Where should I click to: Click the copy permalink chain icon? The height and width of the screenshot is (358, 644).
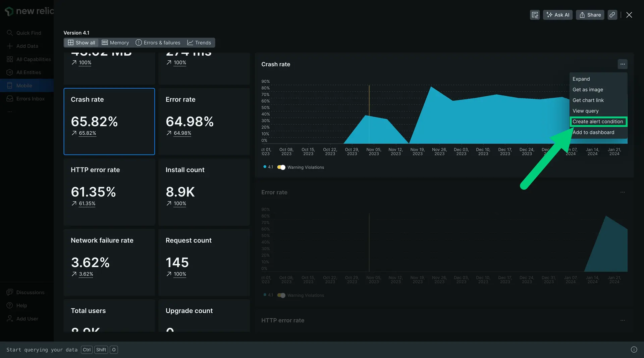point(612,15)
